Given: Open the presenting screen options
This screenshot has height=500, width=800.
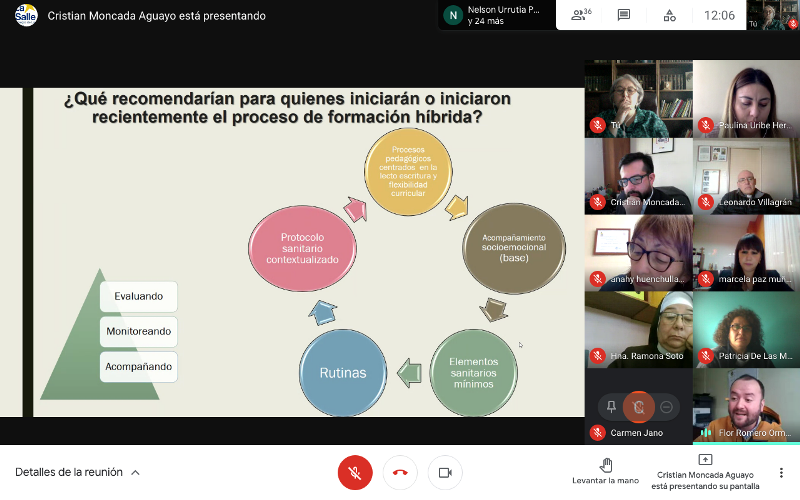Looking at the screenshot, I should point(705,472).
